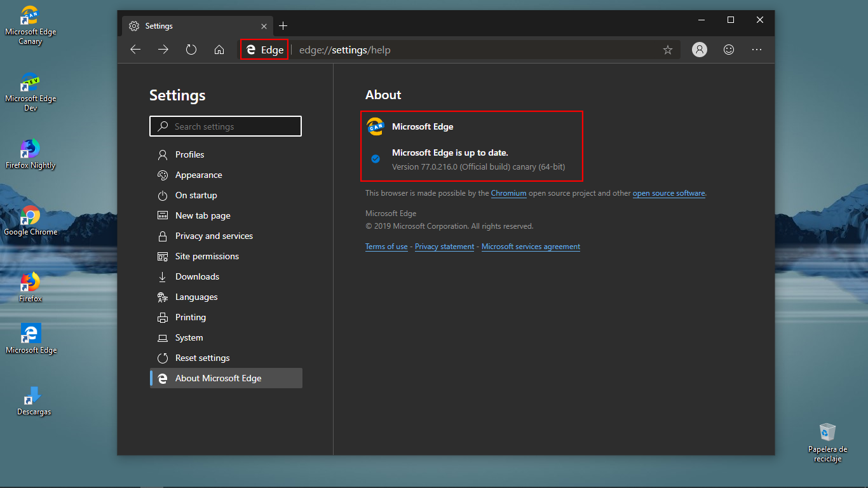The width and height of the screenshot is (868, 488).
Task: Click the favorites star in address bar
Action: pyautogui.click(x=667, y=50)
